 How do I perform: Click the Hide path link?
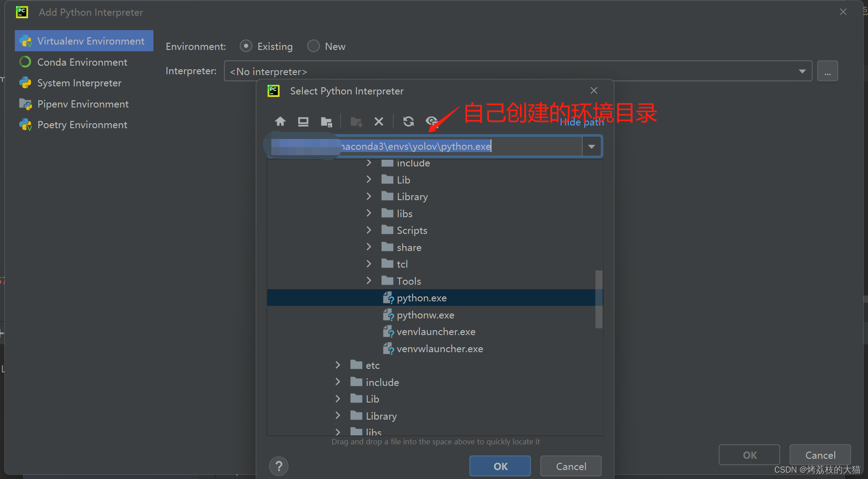[x=581, y=122]
